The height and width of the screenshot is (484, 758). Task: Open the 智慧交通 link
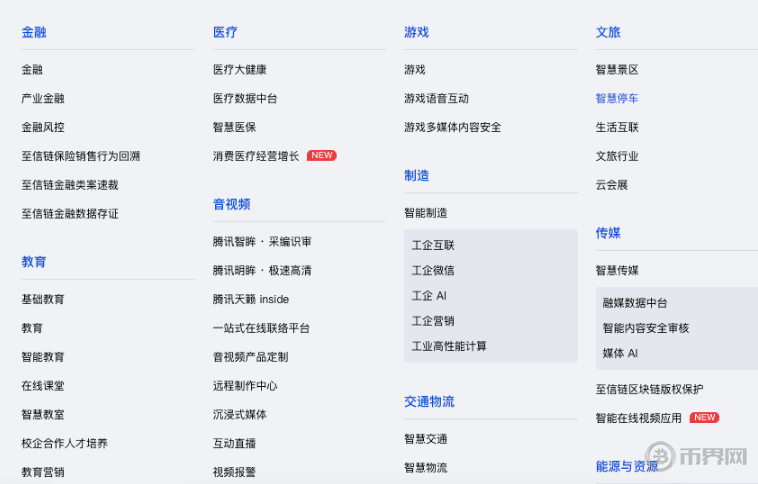(x=426, y=439)
